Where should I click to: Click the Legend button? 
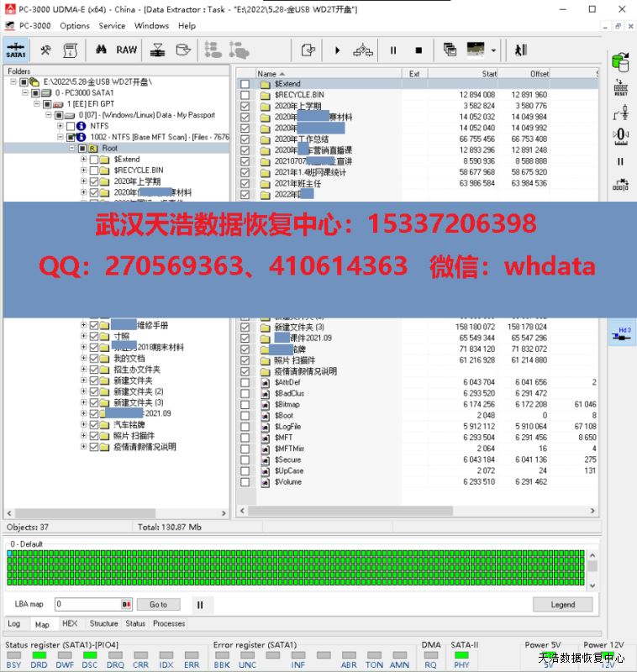(x=562, y=604)
